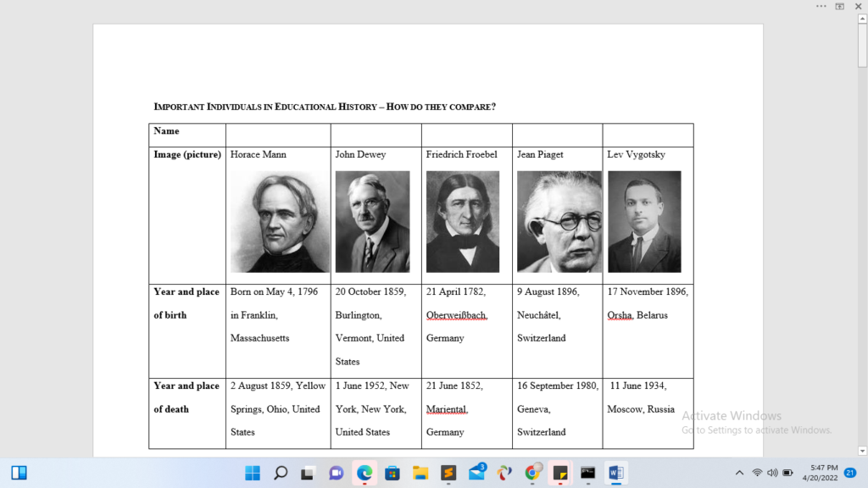Viewport: 868px width, 488px height.
Task: Click the Word icon in taskbar
Action: [x=615, y=473]
